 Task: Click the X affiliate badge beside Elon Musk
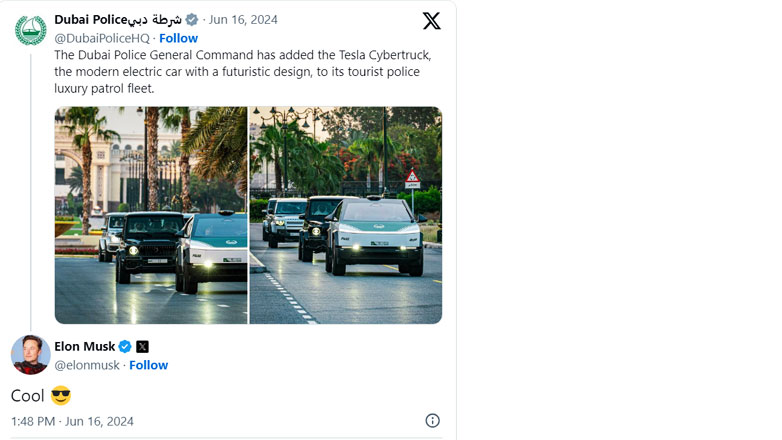(x=142, y=347)
